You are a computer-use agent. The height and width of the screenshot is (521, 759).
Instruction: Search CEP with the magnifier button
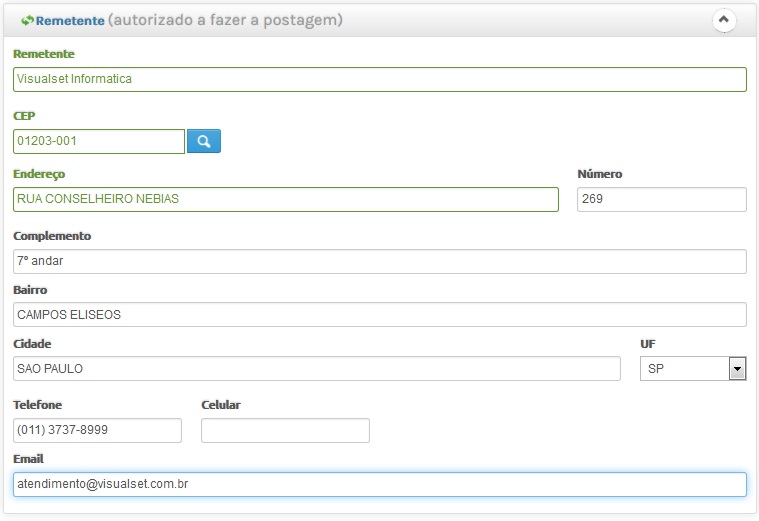[204, 141]
